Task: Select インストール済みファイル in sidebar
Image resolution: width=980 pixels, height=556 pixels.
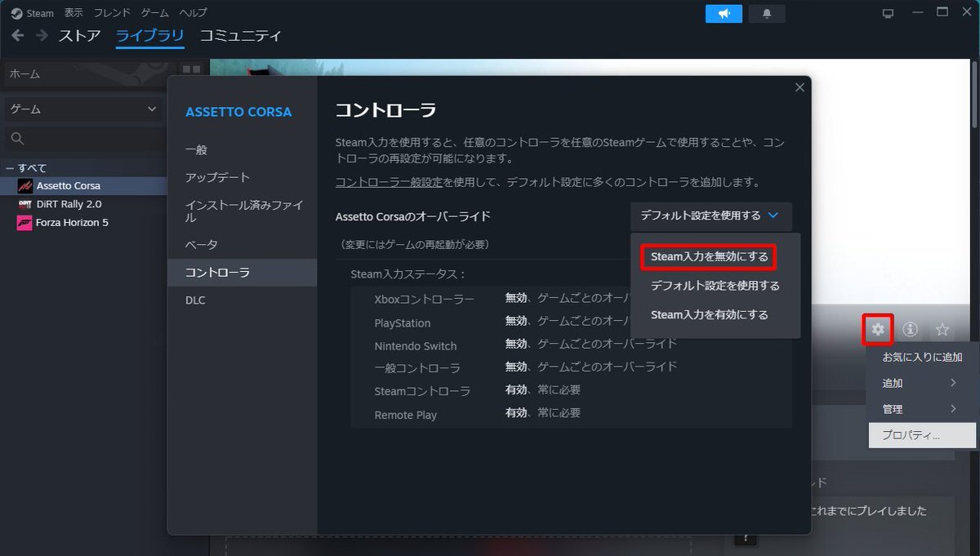Action: 242,211
